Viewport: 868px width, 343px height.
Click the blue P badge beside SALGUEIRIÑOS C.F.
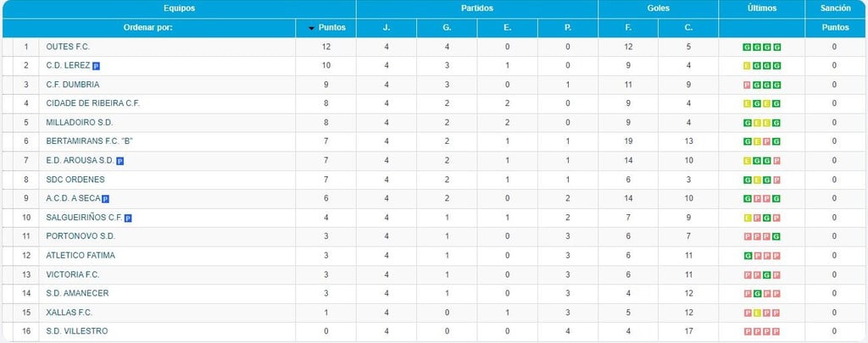pyautogui.click(x=128, y=218)
